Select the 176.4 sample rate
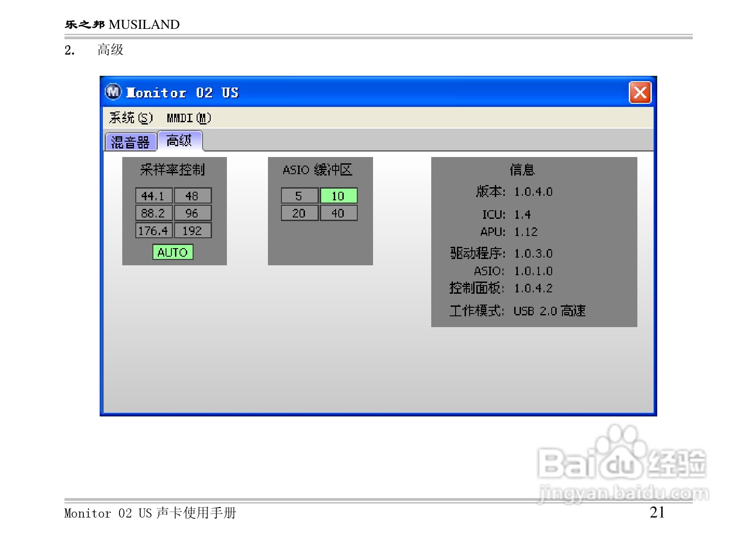Screen dimensions: 756x536 pyautogui.click(x=153, y=230)
